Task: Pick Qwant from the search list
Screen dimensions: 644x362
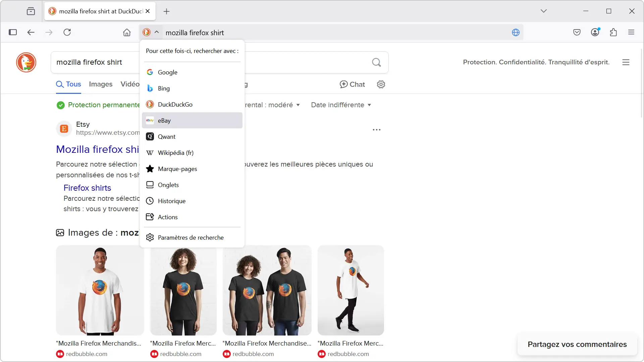Action: 192,136
